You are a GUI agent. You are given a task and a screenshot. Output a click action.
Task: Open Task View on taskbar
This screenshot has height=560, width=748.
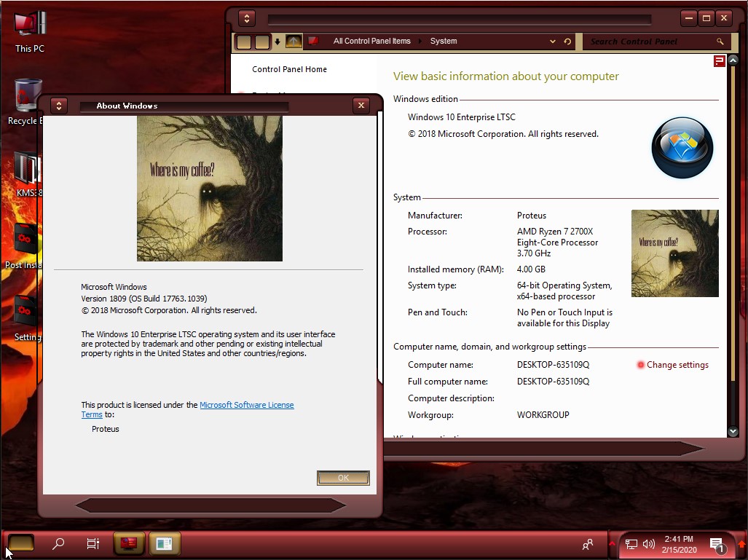93,543
